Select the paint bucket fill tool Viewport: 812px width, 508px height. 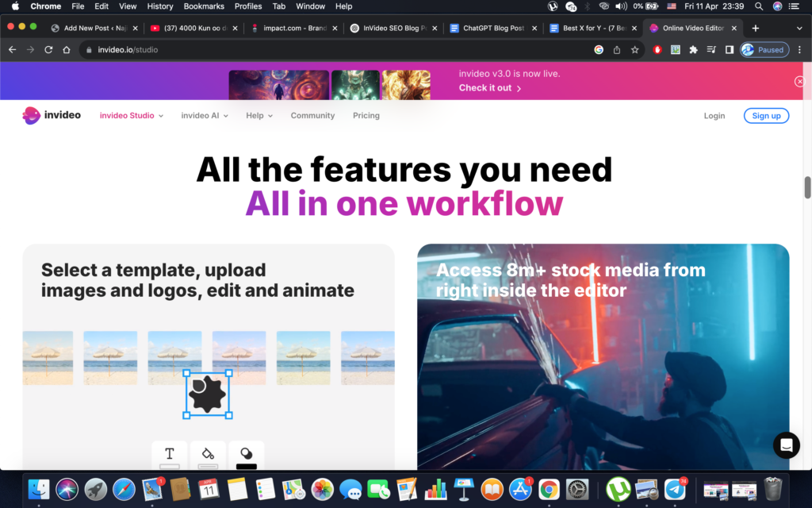point(208,455)
